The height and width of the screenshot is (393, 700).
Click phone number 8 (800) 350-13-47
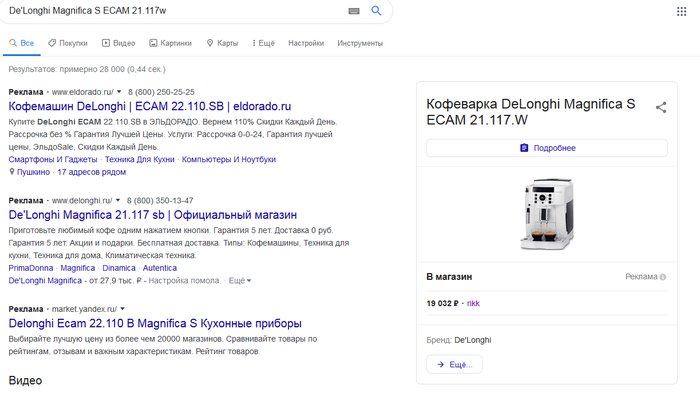[160, 201]
